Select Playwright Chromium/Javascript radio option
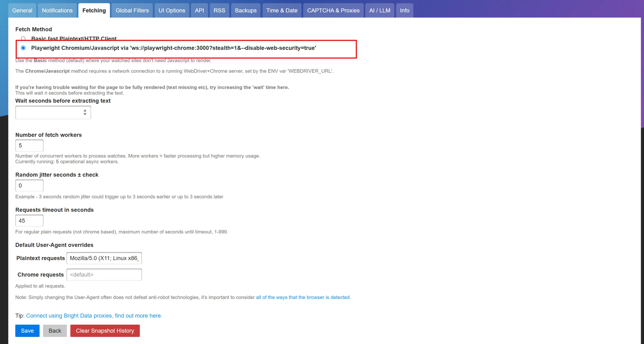The image size is (644, 344). [x=23, y=48]
